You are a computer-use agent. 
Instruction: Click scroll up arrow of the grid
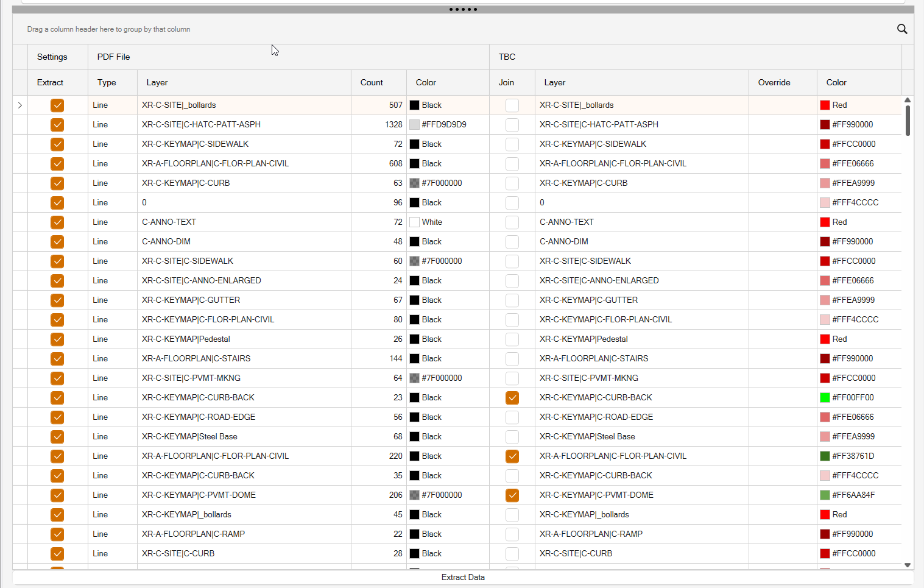(x=908, y=100)
